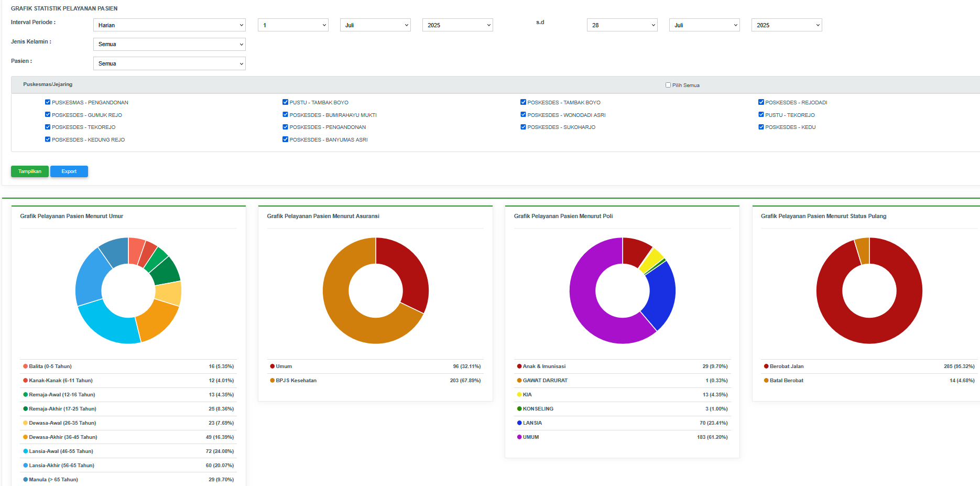
Task: Open the end date day dropdown showing 28
Action: click(622, 25)
